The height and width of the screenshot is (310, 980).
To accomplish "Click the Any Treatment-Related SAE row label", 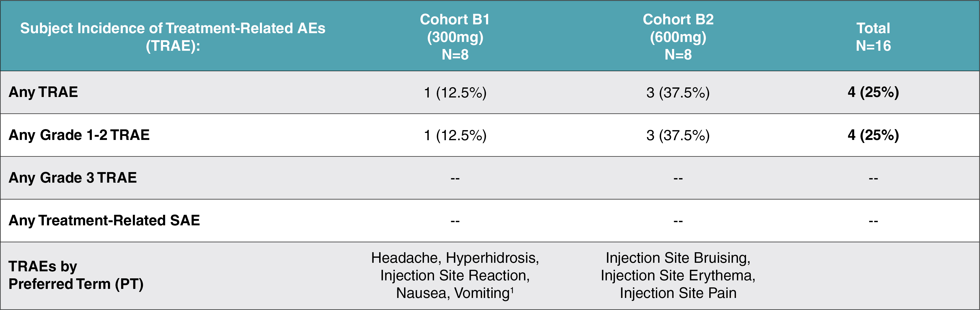I will tap(104, 221).
